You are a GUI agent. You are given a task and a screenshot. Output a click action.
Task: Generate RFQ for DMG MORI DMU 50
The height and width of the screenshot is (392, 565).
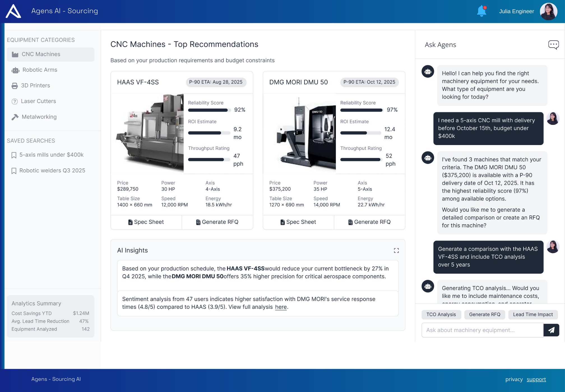point(369,222)
